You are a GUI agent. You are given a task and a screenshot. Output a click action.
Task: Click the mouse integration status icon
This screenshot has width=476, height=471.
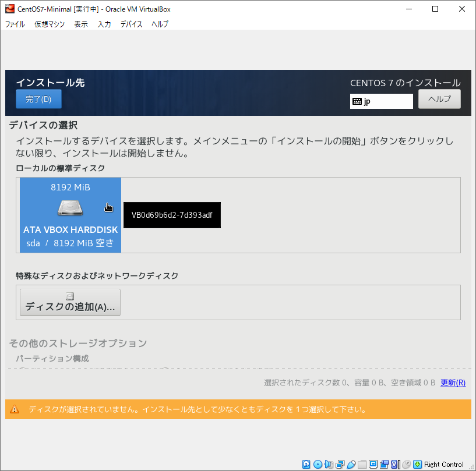pyautogui.click(x=406, y=465)
